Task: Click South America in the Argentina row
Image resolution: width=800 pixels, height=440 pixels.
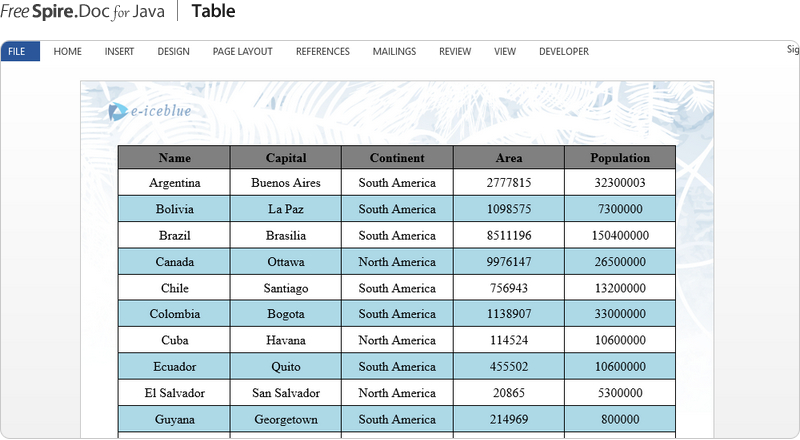Action: [397, 183]
